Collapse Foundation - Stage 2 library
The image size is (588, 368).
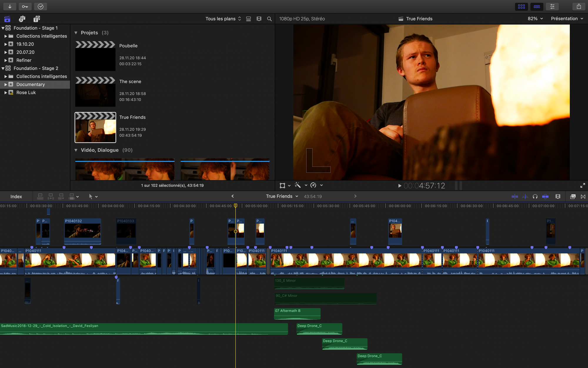(x=3, y=68)
